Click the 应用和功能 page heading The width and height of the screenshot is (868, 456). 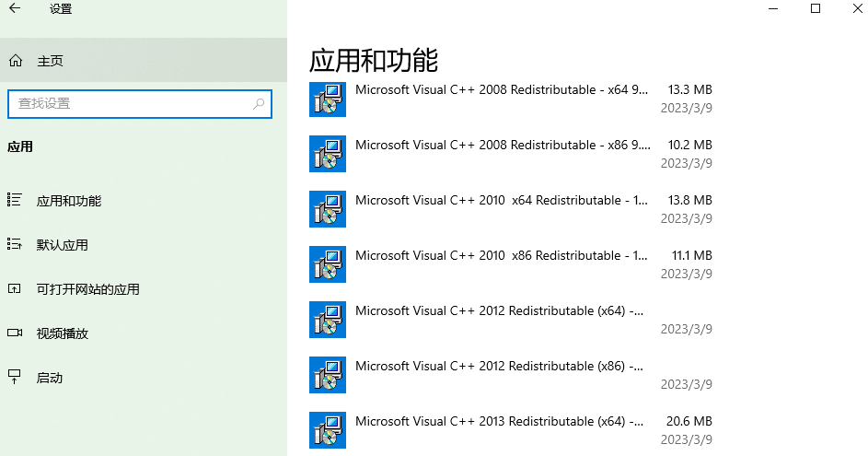pos(374,61)
